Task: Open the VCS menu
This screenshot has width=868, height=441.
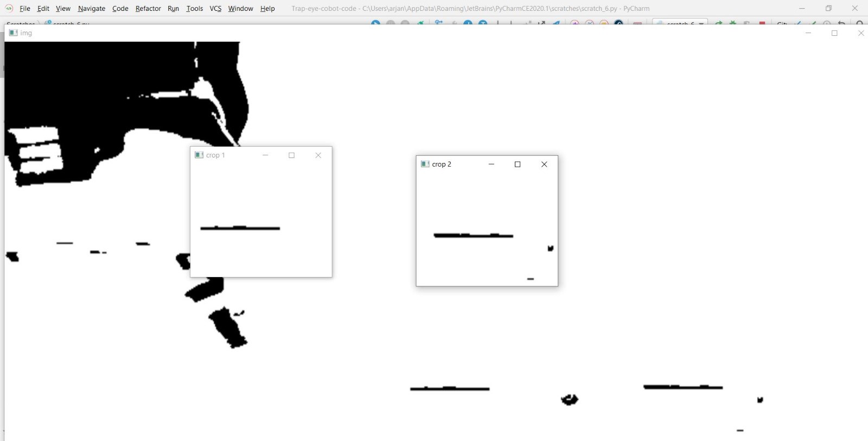Action: coord(215,9)
